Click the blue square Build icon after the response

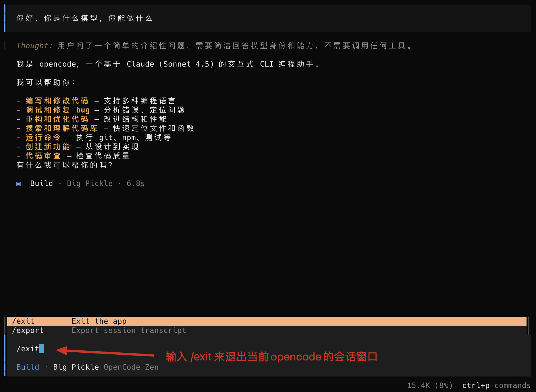pyautogui.click(x=19, y=184)
